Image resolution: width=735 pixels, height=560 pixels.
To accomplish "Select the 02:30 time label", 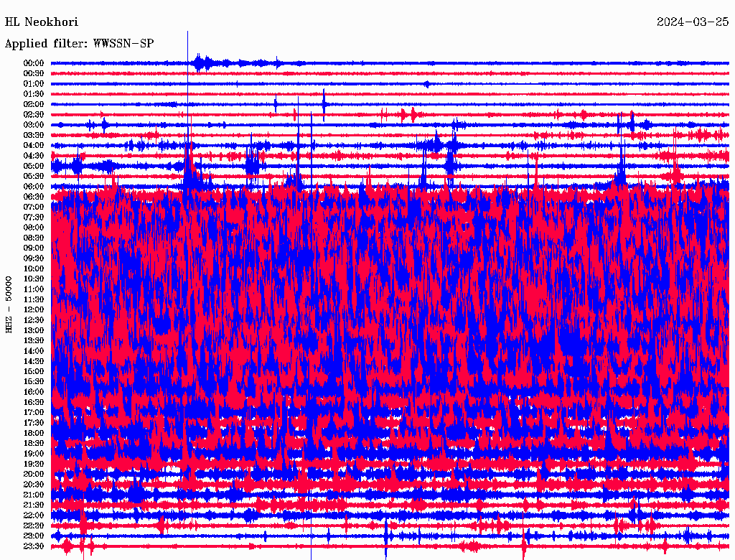I will [x=34, y=115].
